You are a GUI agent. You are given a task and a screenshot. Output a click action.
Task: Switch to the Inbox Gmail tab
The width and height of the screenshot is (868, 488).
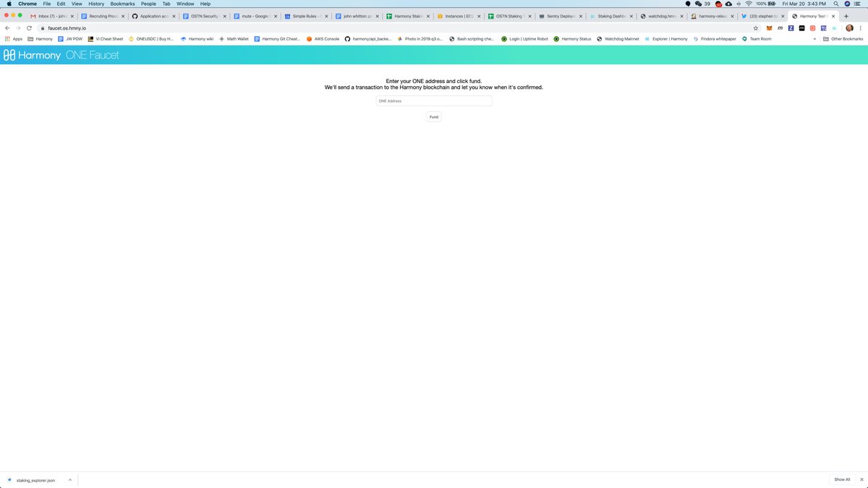click(x=51, y=16)
